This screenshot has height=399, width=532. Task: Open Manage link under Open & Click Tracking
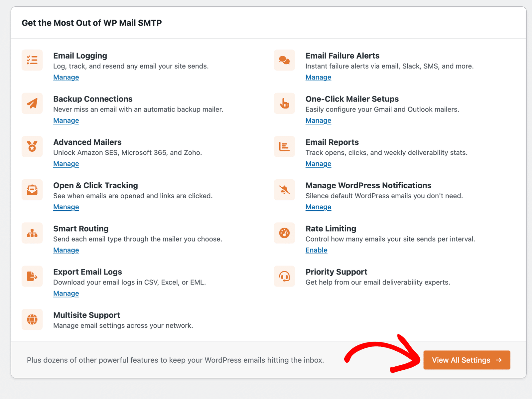pyautogui.click(x=66, y=207)
